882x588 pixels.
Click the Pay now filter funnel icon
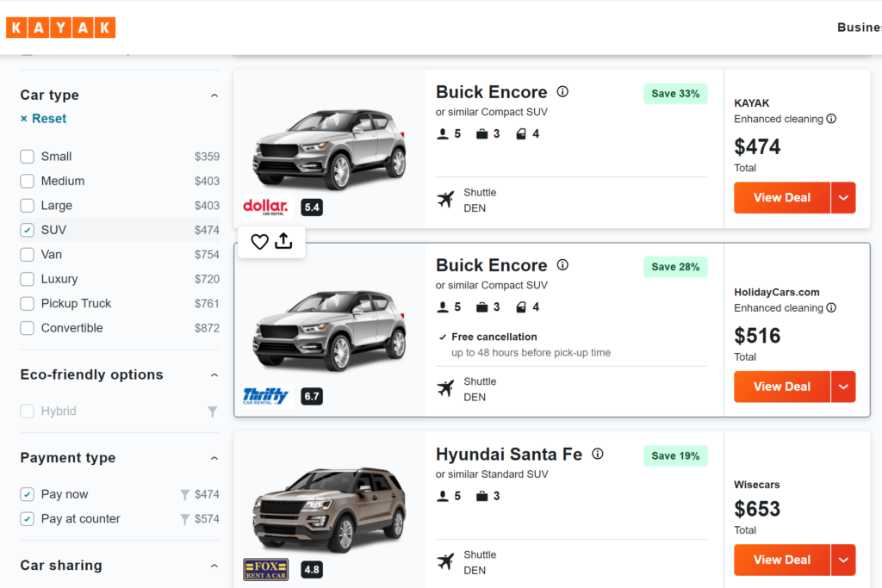pyautogui.click(x=184, y=495)
